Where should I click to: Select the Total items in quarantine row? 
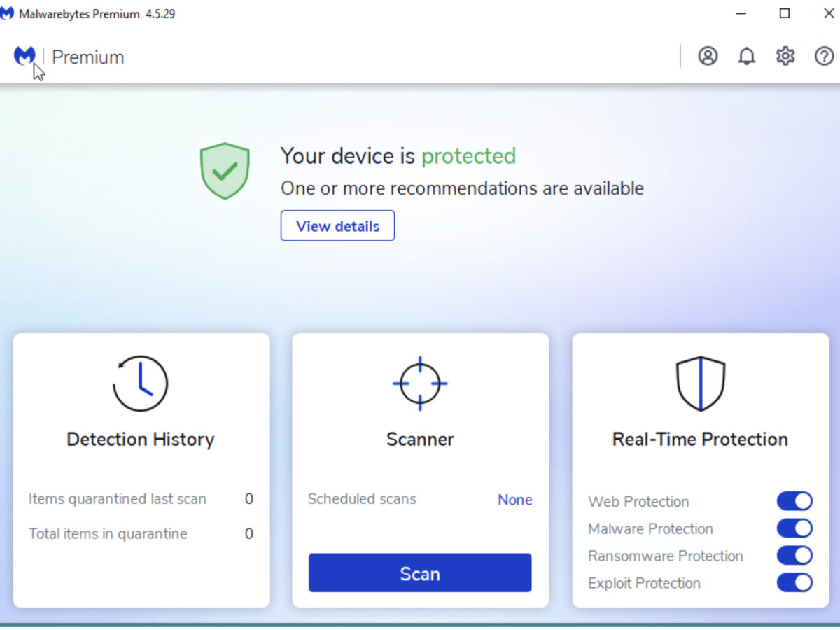point(140,534)
